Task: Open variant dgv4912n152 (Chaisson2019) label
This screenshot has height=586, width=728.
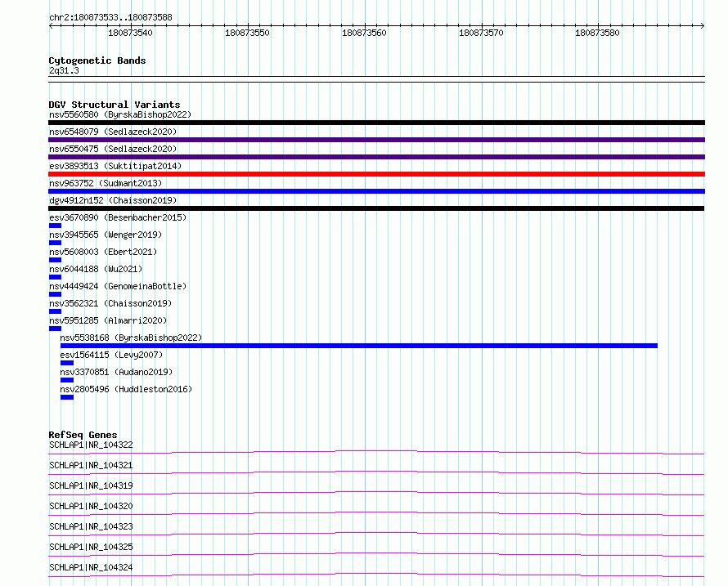Action: tap(113, 200)
